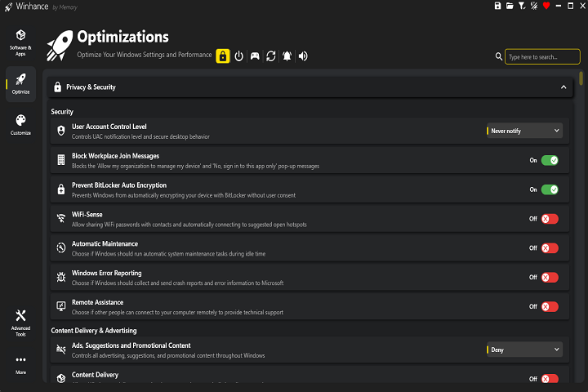Select the Sound speaker icon

[303, 56]
